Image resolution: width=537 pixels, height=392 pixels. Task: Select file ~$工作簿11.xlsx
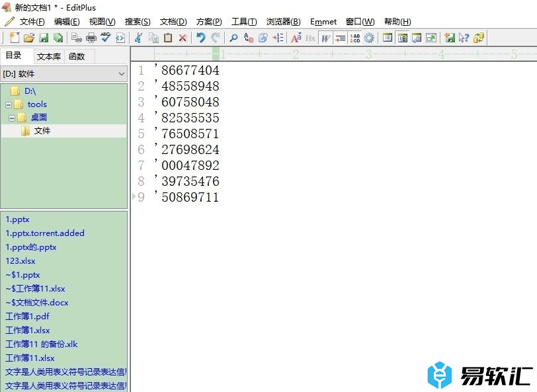click(x=35, y=288)
